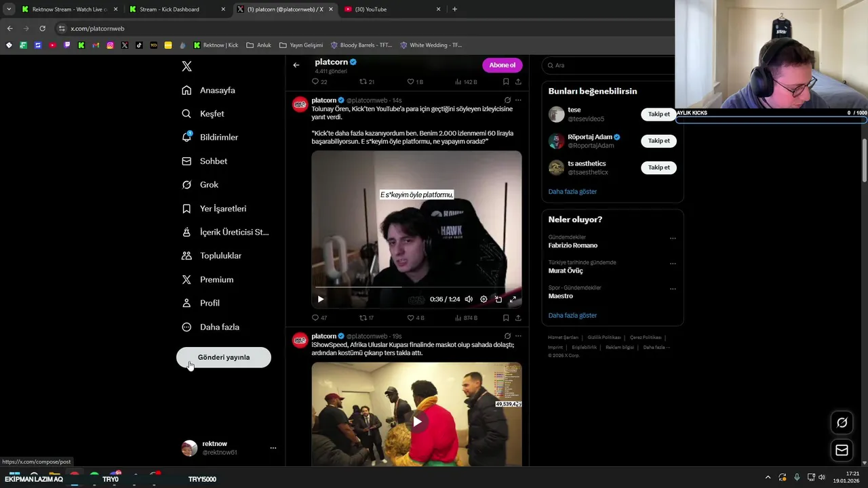
Task: Click the Abone ol subscribe button
Action: tap(502, 65)
